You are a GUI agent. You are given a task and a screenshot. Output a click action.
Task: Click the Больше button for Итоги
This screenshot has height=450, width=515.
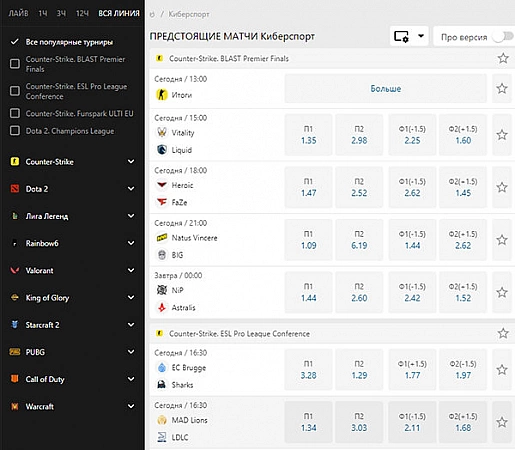click(x=385, y=89)
